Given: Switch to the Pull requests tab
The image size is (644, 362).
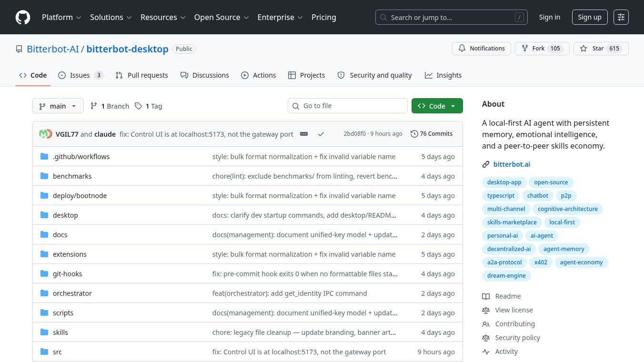Looking at the screenshot, I should tap(141, 75).
